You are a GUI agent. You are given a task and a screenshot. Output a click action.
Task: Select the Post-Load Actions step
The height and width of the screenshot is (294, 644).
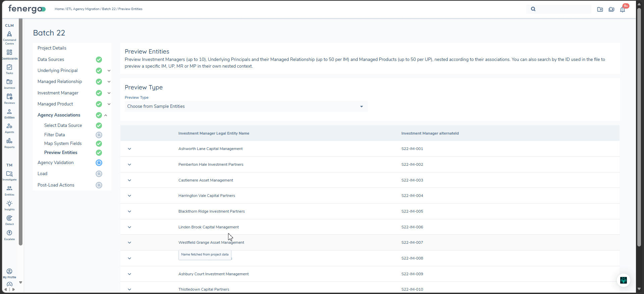[x=56, y=185]
